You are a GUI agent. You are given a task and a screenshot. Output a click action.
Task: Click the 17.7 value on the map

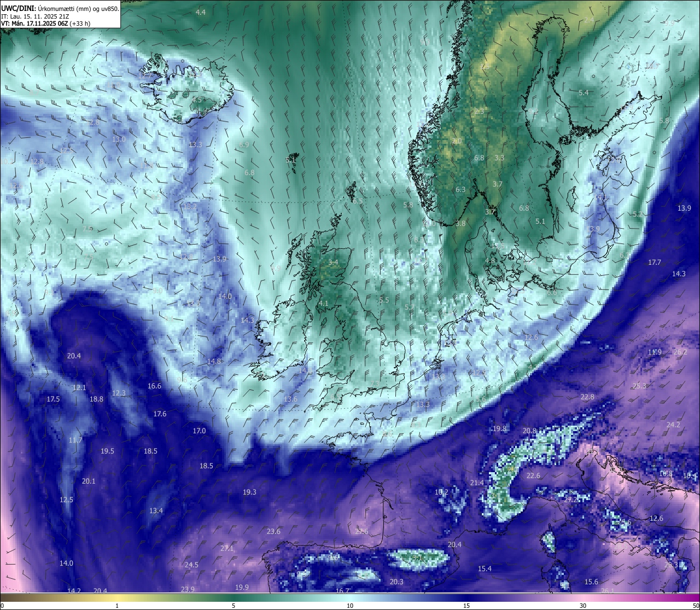click(x=655, y=263)
